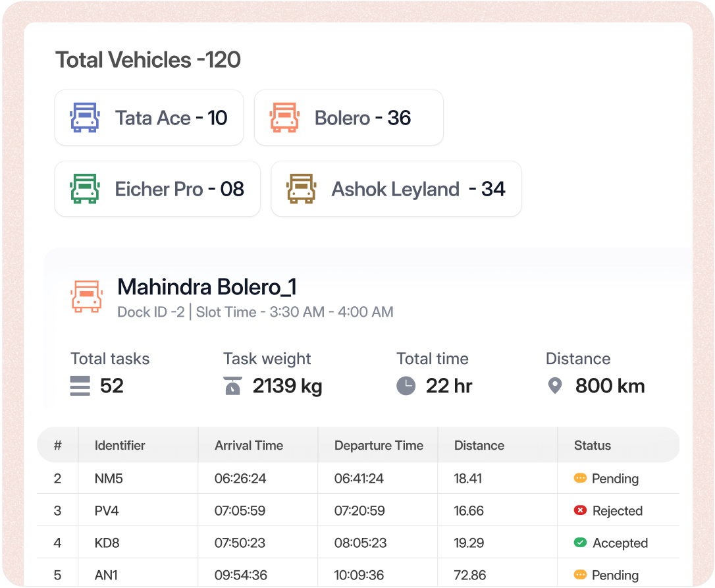Click the orange Bolero truck icon
Image resolution: width=715 pixels, height=588 pixels.
point(284,118)
